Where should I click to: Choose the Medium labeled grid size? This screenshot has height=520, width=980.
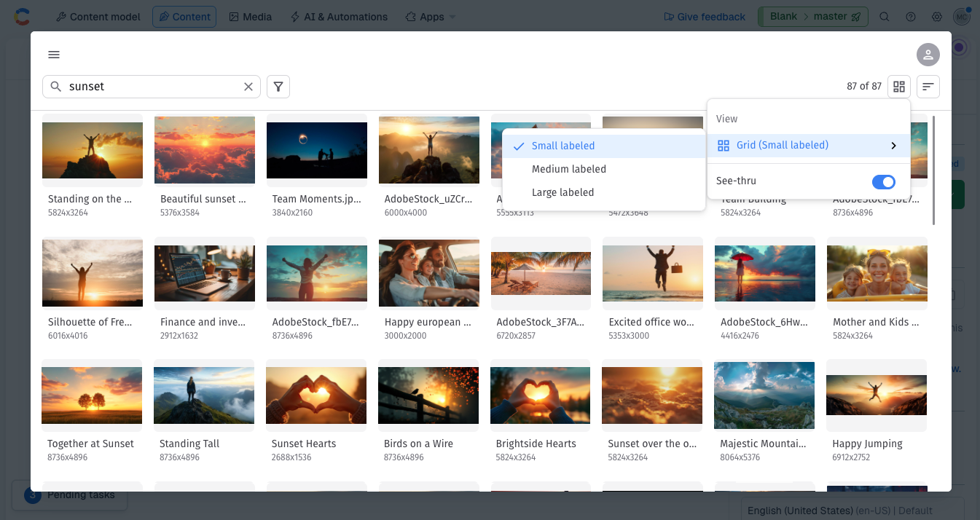(568, 169)
